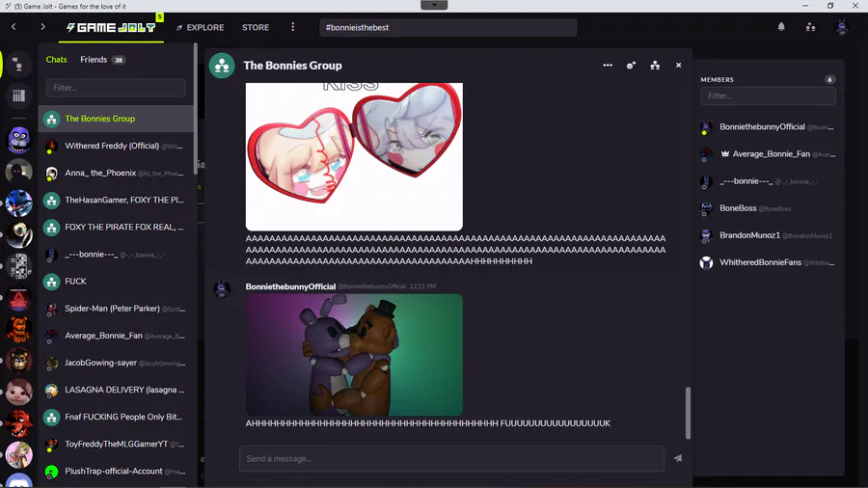Screen dimensions: 868x488
Task: Open the Store page
Action: tap(256, 27)
